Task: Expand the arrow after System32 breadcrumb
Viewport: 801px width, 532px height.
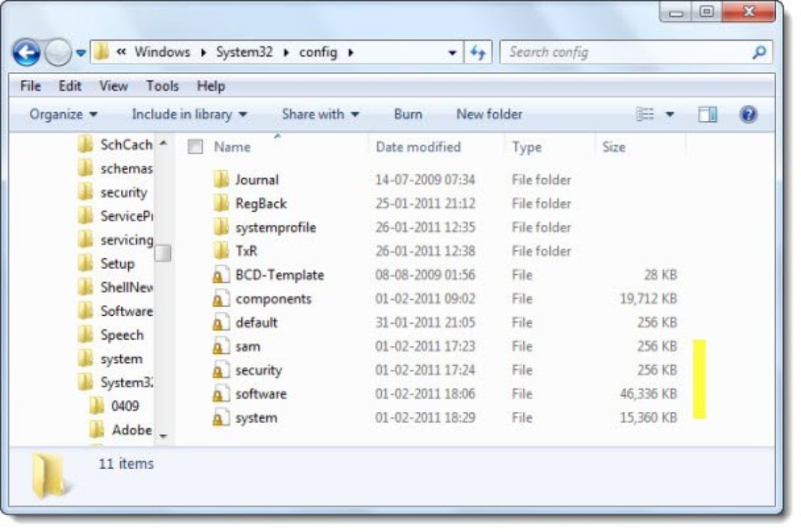Action: [x=286, y=53]
